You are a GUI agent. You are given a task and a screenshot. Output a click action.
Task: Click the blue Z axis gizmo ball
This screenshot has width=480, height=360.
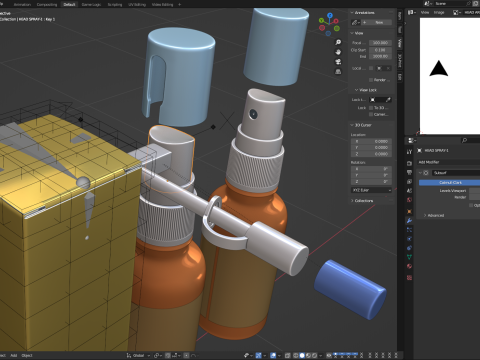pyautogui.click(x=330, y=15)
